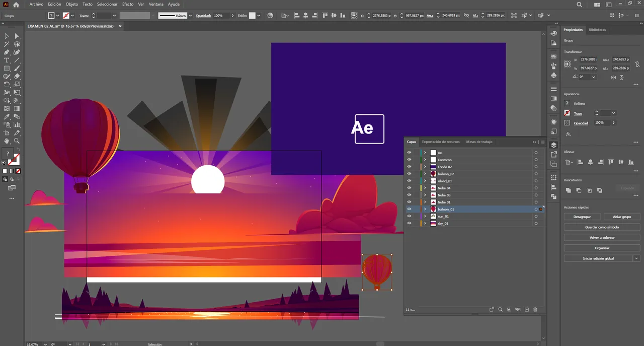The height and width of the screenshot is (346, 644).
Task: Click the Trazo stroke swatch in Apariencia
Action: pyautogui.click(x=567, y=113)
